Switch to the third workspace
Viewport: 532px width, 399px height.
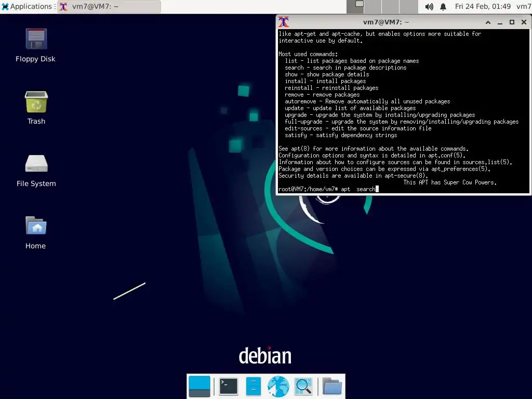[x=391, y=6]
